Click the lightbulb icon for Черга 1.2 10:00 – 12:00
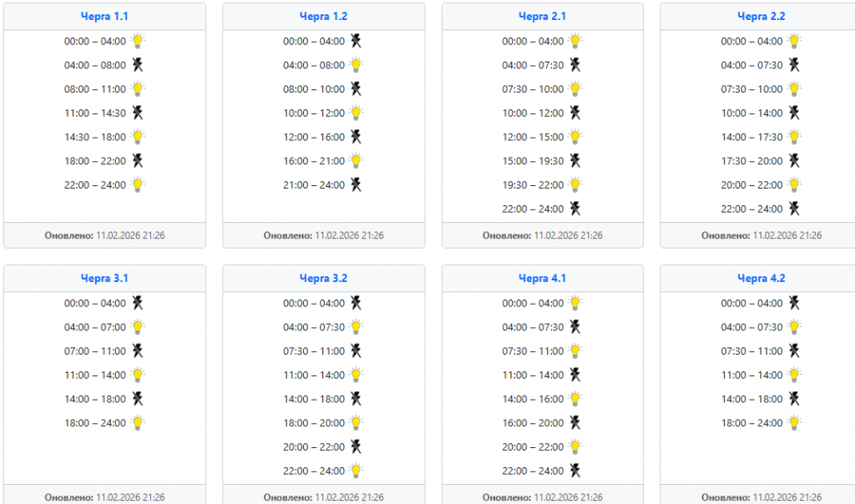The height and width of the screenshot is (504, 855). tap(357, 113)
